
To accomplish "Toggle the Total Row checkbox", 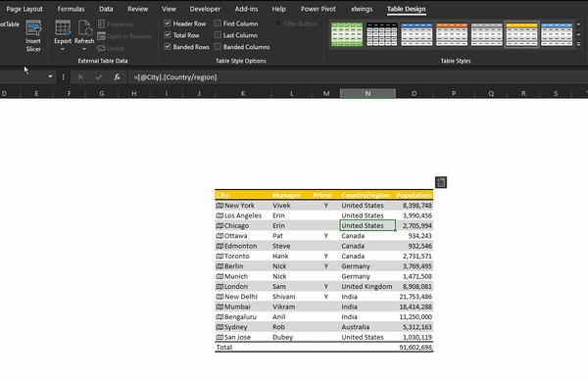I will [x=168, y=35].
